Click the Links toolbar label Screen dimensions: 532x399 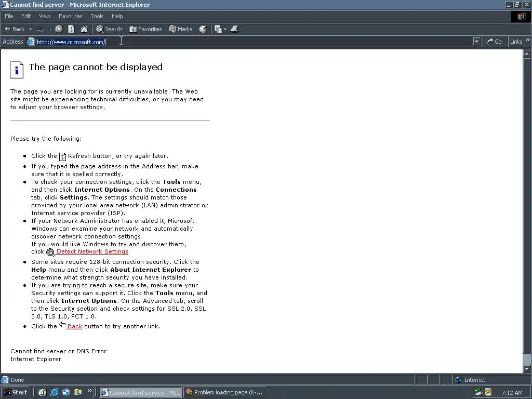pos(516,42)
